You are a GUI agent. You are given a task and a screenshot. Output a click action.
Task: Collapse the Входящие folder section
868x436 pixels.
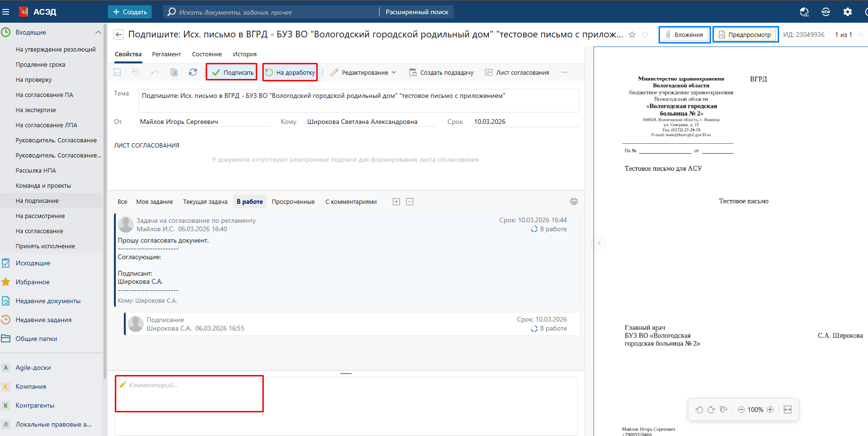(98, 32)
